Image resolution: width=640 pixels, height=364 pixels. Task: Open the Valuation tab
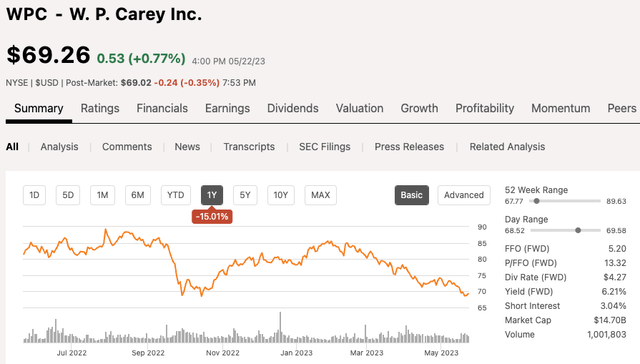pyautogui.click(x=360, y=108)
